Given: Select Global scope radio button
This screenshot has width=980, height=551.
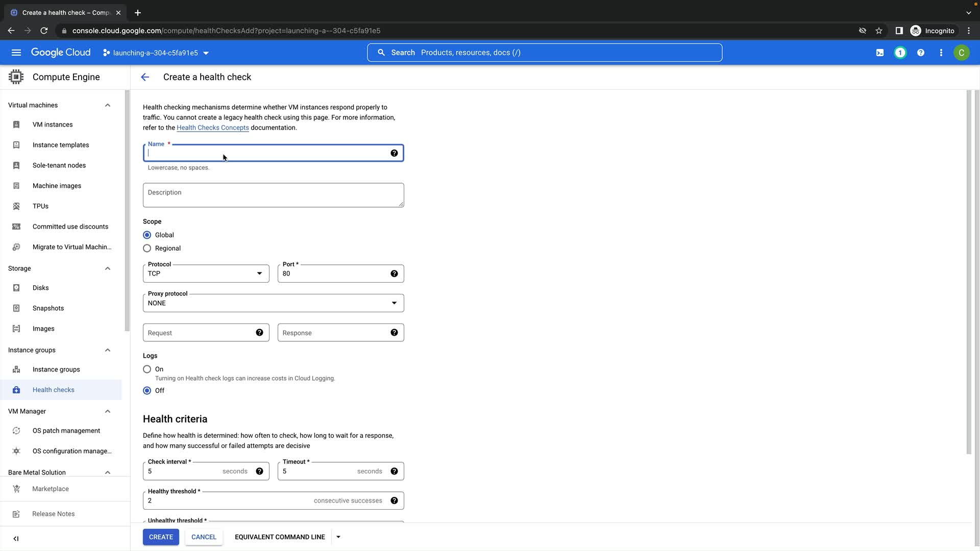Looking at the screenshot, I should pyautogui.click(x=147, y=235).
